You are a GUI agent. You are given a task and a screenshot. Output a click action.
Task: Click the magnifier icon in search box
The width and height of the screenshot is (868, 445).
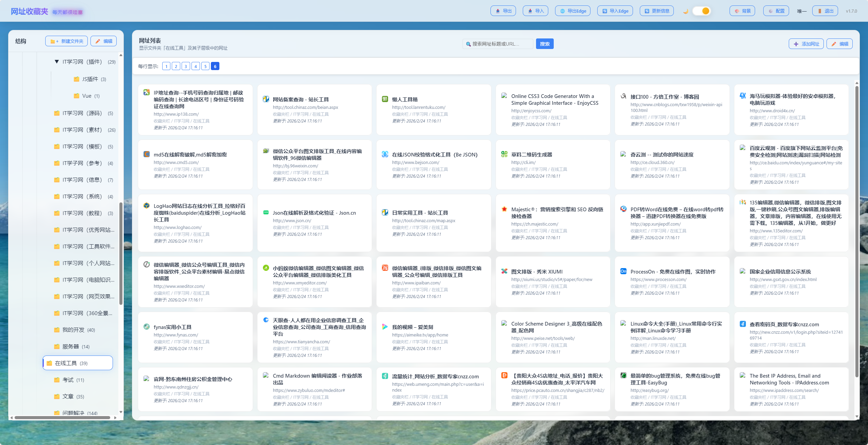468,44
